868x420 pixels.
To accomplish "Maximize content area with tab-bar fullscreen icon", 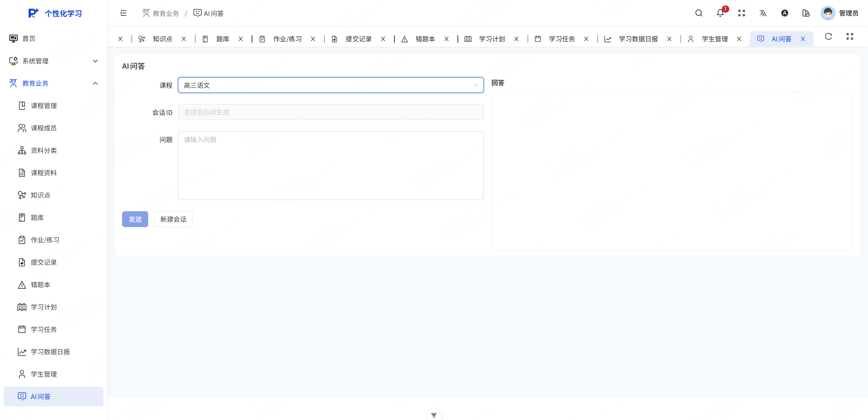I will click(850, 37).
